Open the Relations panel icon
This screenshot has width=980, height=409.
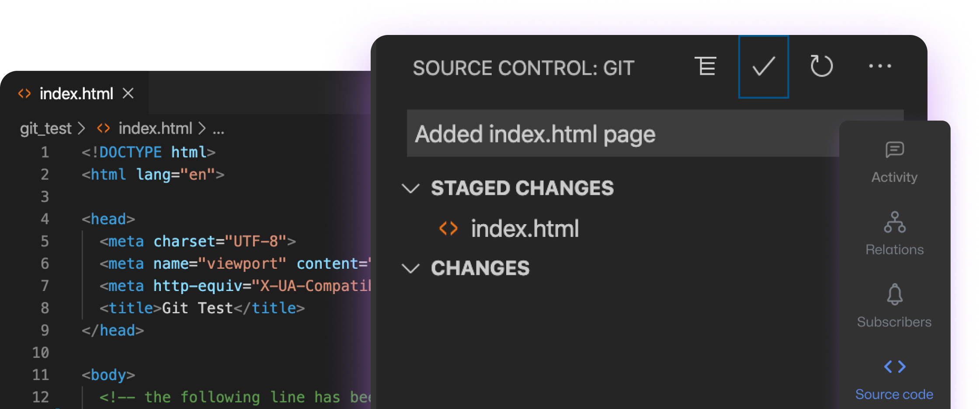pos(895,222)
